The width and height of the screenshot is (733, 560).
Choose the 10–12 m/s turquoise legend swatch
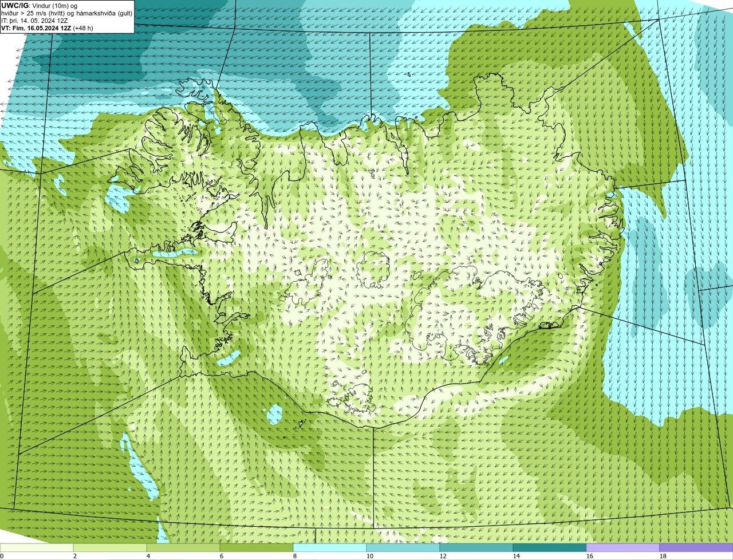click(x=403, y=547)
